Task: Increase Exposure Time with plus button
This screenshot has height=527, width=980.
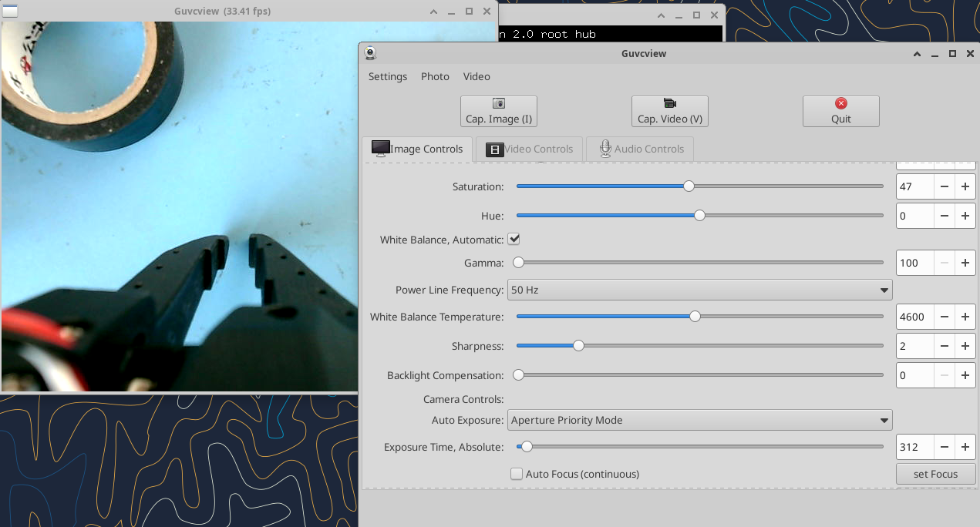Action: coord(965,447)
